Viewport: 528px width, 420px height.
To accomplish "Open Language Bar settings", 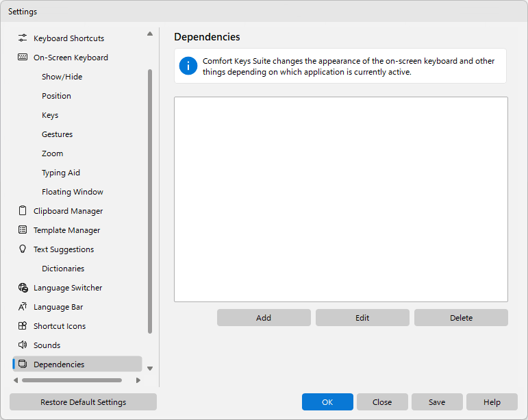I will click(x=58, y=307).
